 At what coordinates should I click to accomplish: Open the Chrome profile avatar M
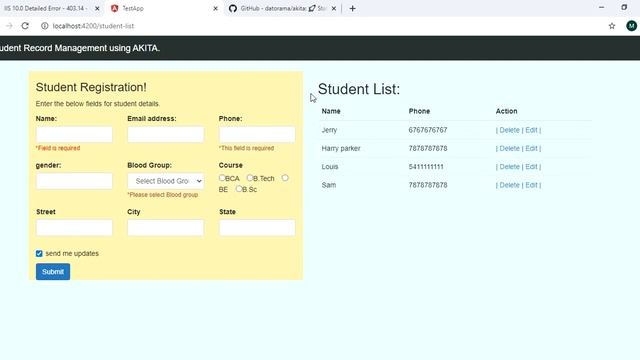point(631,26)
